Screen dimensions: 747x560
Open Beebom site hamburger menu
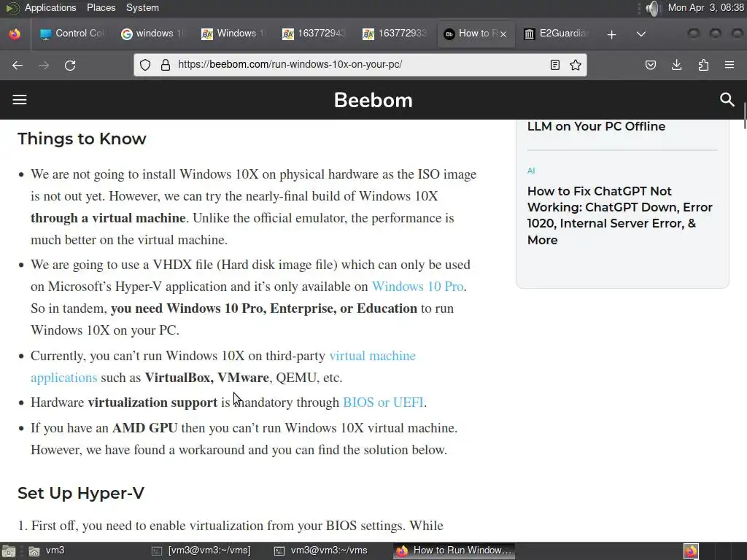20,99
